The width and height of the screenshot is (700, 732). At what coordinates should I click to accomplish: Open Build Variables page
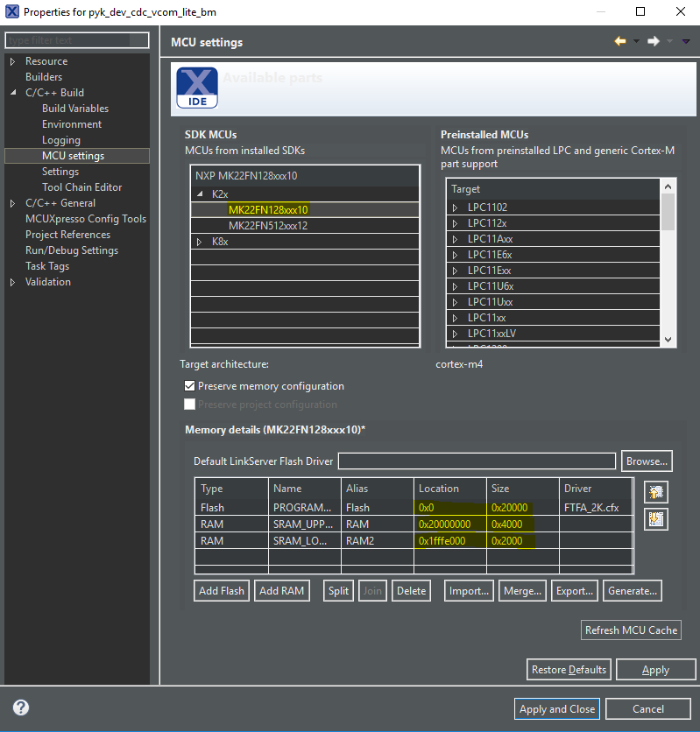tap(75, 109)
